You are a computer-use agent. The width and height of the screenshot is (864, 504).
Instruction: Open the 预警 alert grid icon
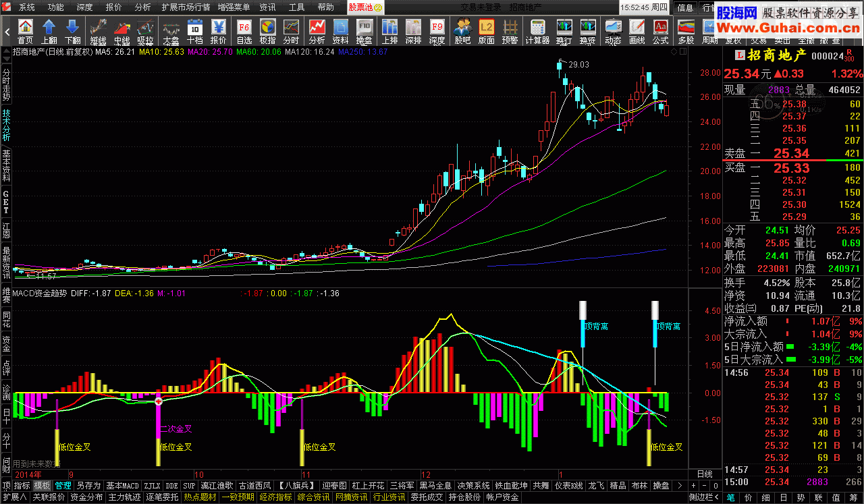click(x=510, y=31)
